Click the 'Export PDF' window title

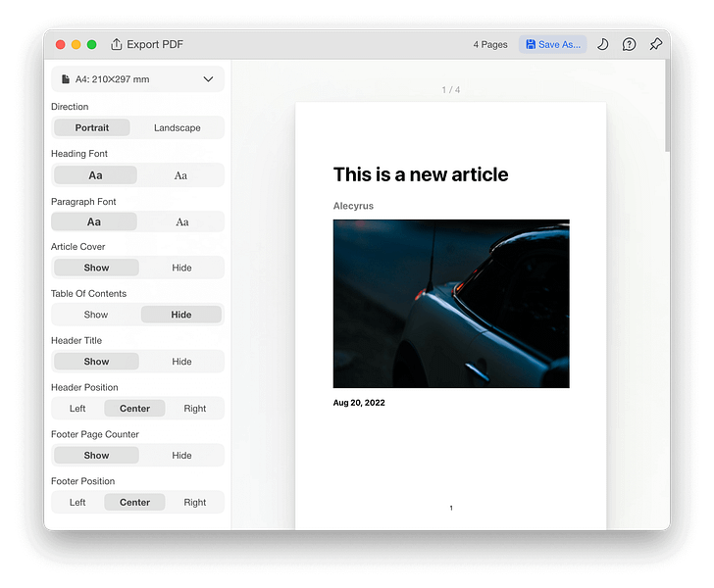point(155,44)
